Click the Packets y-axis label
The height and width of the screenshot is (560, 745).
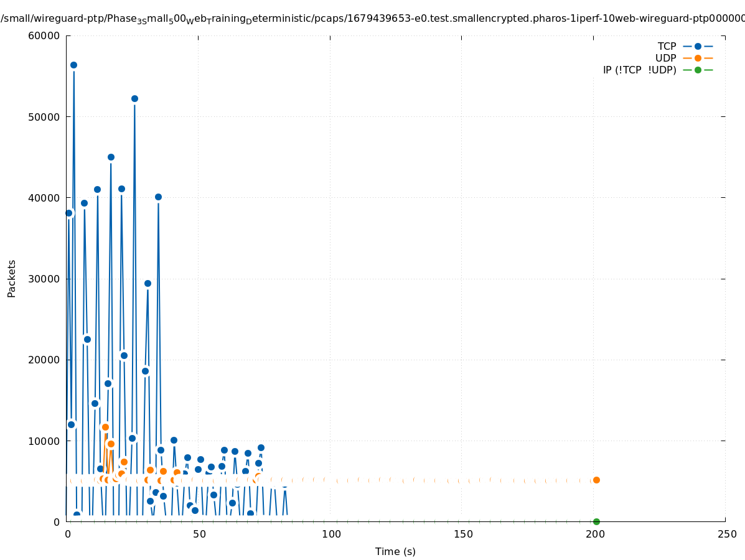(12, 279)
